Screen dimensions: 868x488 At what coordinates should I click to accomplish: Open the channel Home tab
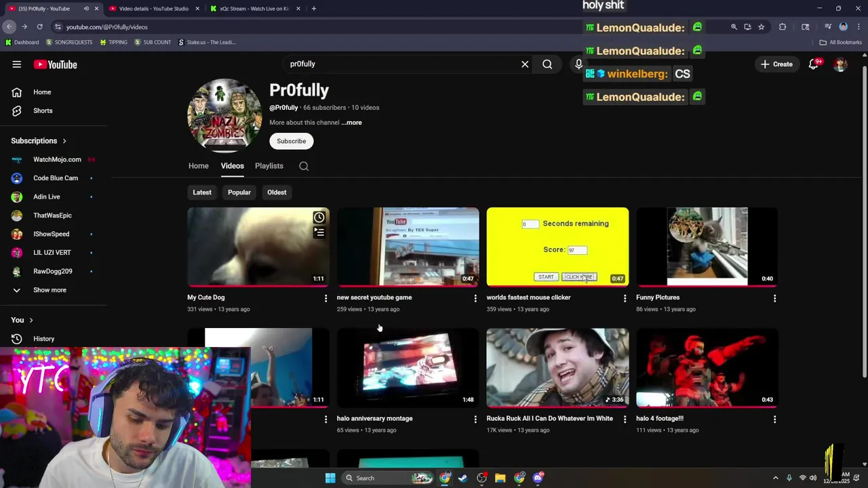pos(199,166)
